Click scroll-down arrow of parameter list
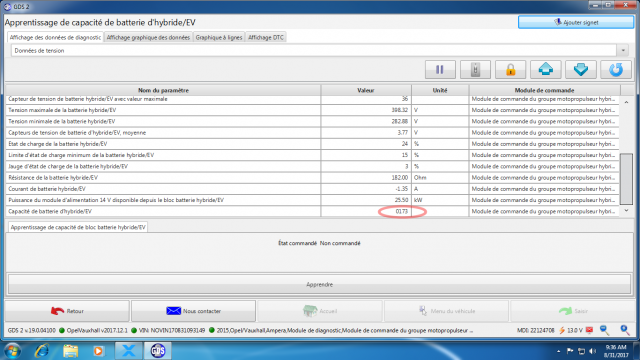 point(627,211)
